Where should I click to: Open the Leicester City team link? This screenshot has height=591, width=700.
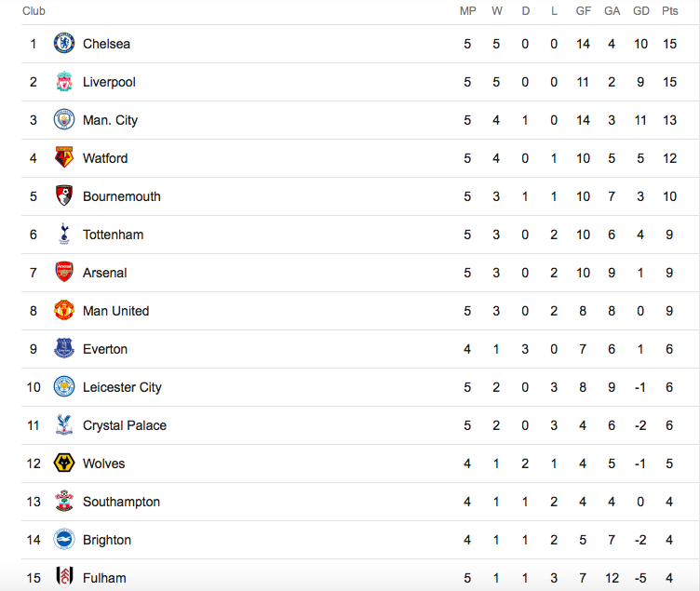[x=122, y=387]
